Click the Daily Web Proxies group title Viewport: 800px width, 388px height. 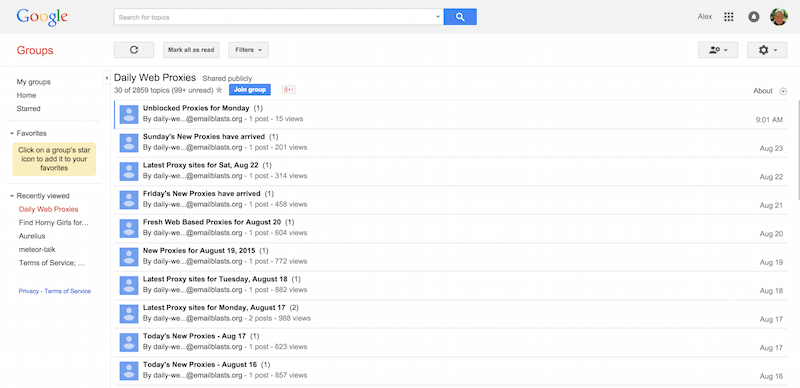[155, 78]
